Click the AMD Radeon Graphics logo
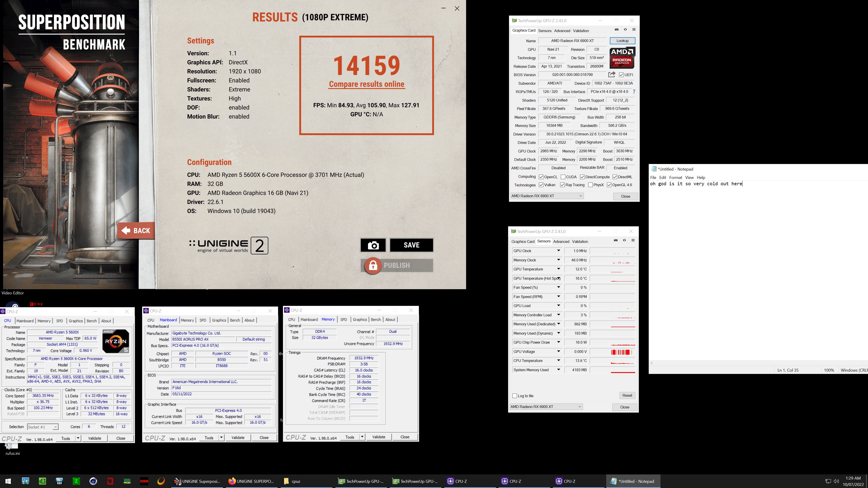This screenshot has height=488, width=868. click(x=622, y=58)
